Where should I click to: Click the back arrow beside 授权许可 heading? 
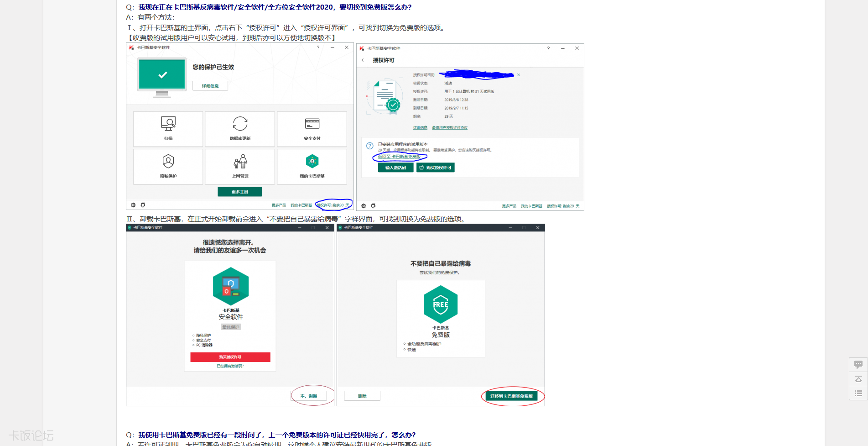click(364, 60)
